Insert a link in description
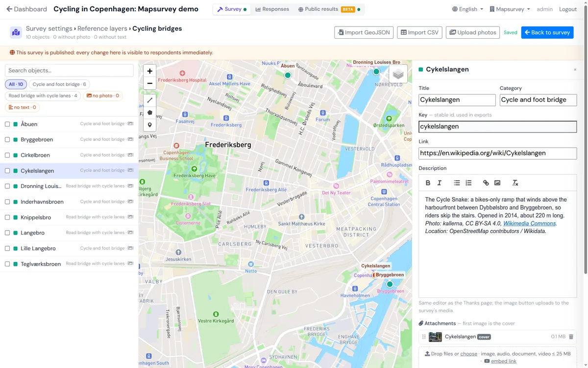Viewport: 588px width, 368px height. click(x=486, y=183)
